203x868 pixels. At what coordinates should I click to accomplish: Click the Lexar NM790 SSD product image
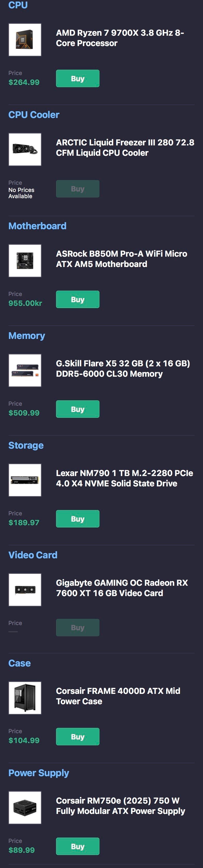click(25, 480)
